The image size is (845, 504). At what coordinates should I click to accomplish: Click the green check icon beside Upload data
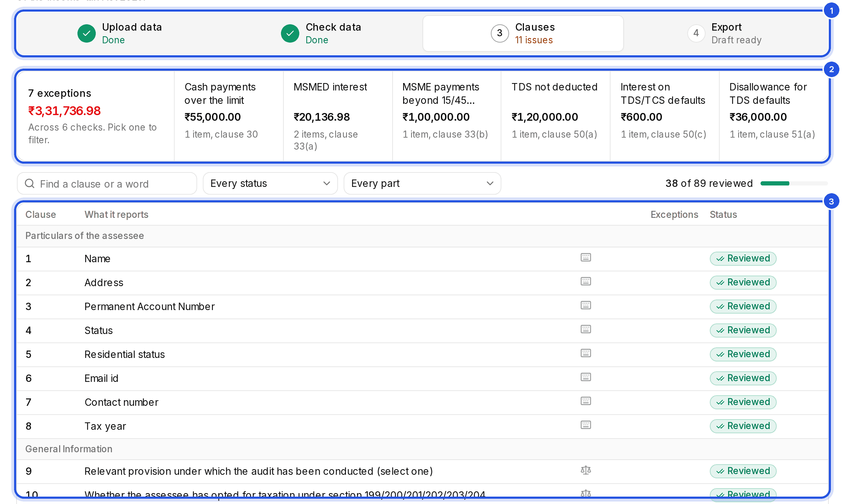(x=86, y=33)
